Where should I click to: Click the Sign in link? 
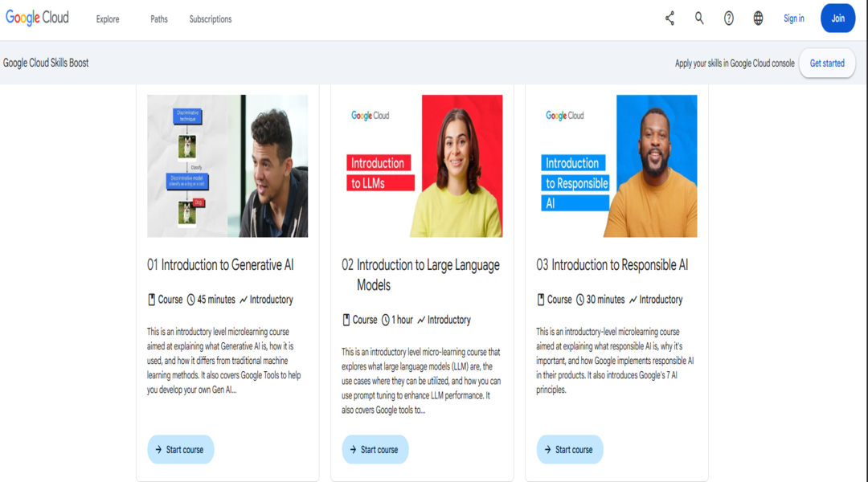(794, 18)
